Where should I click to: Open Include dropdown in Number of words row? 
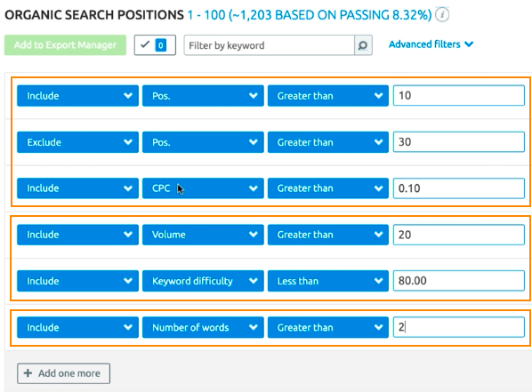(77, 327)
